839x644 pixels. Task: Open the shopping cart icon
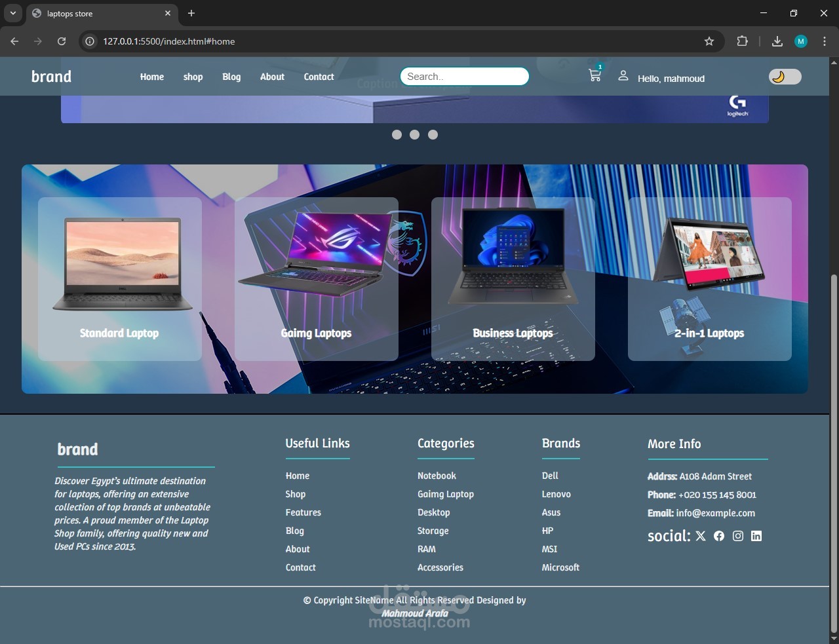point(595,76)
